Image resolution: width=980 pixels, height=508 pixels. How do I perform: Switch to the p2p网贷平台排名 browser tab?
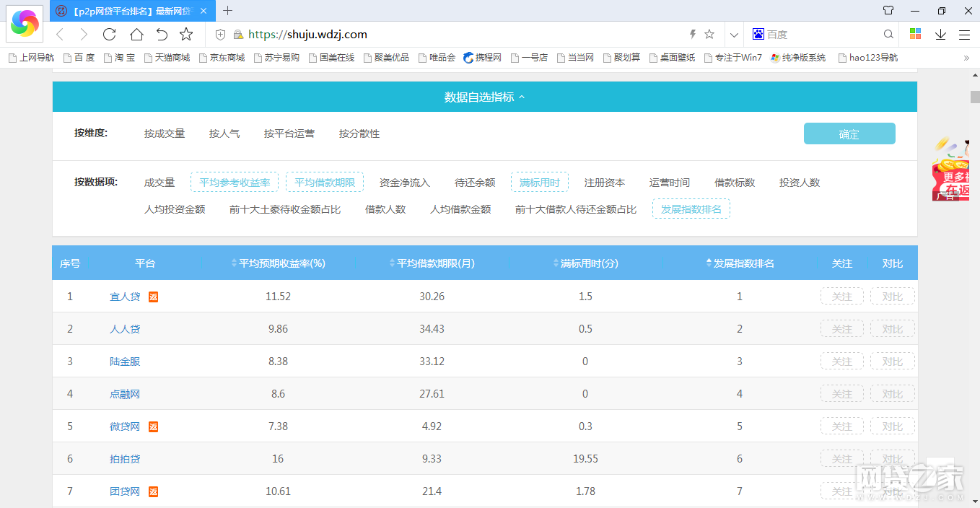point(133,11)
